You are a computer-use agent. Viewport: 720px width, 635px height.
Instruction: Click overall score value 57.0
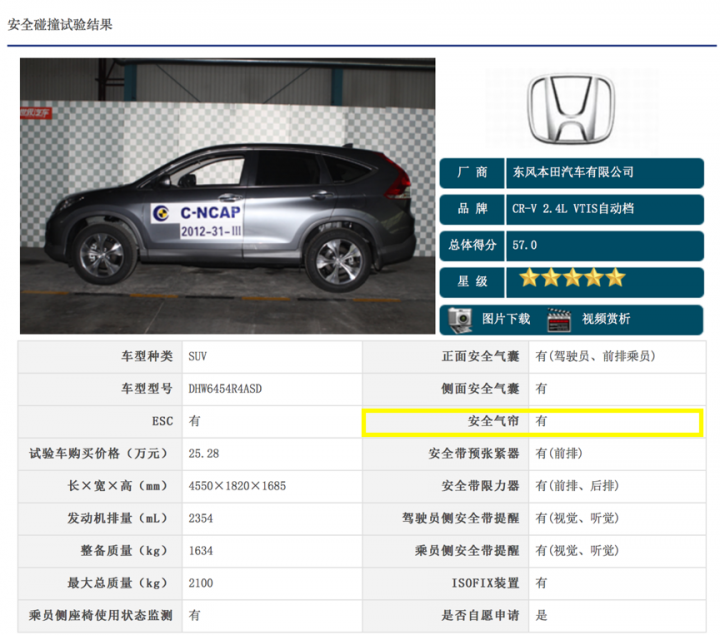(524, 245)
